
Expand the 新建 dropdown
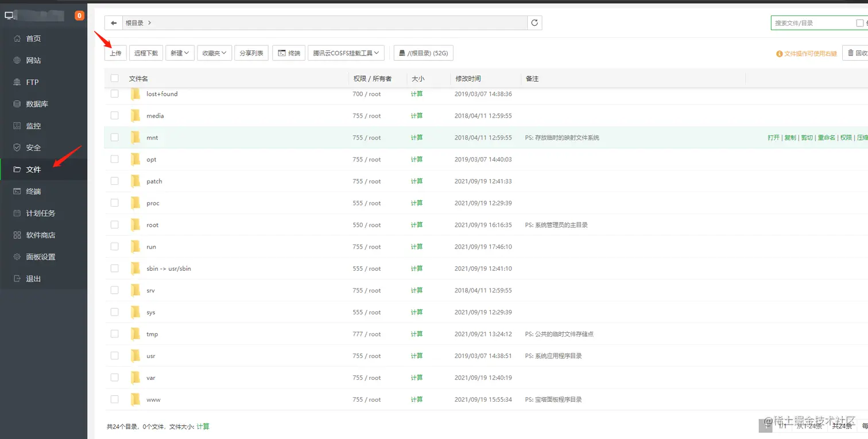tap(180, 53)
